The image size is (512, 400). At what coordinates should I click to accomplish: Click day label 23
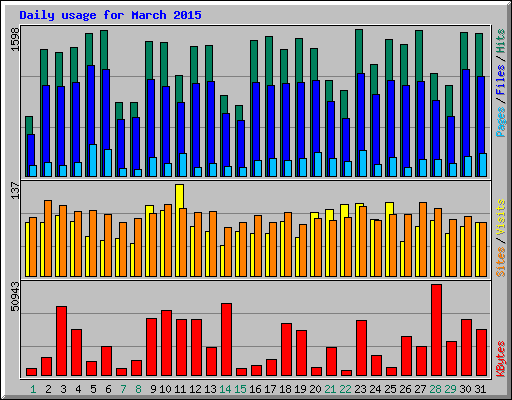coord(360,389)
